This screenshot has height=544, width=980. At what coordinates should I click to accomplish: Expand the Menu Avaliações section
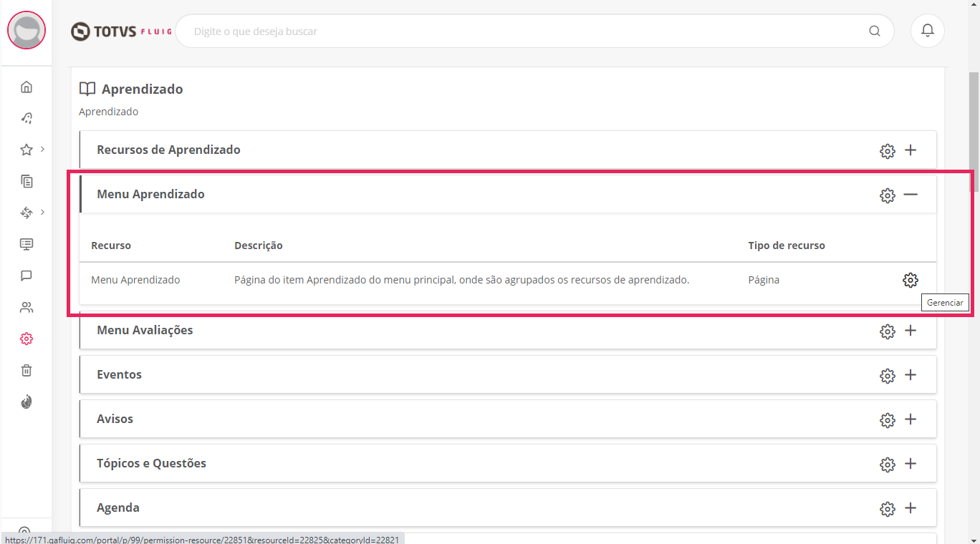pos(911,331)
